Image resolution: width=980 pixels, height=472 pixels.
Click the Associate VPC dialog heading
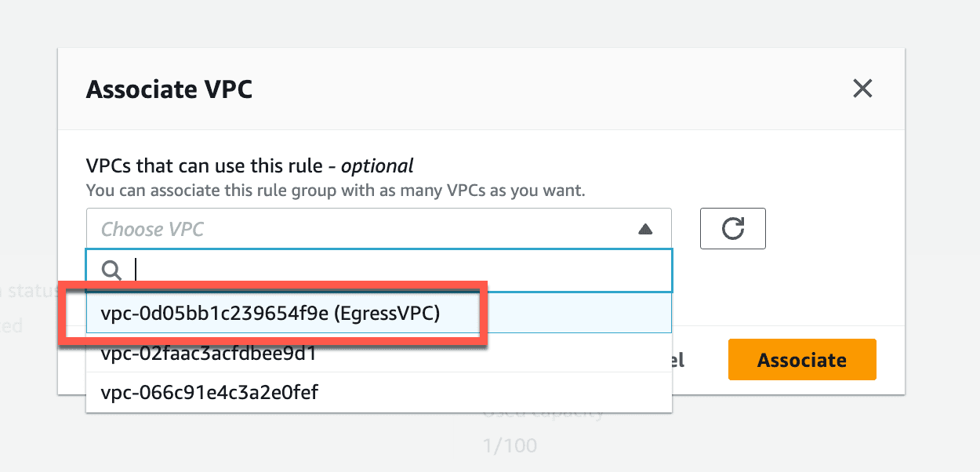pyautogui.click(x=169, y=89)
